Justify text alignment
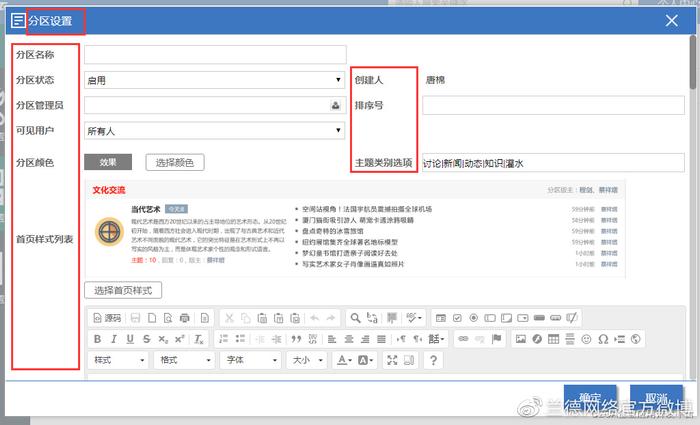 pyautogui.click(x=381, y=339)
